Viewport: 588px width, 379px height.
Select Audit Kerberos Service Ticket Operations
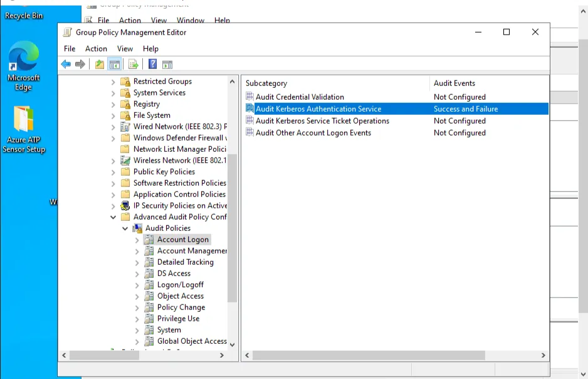click(x=322, y=121)
